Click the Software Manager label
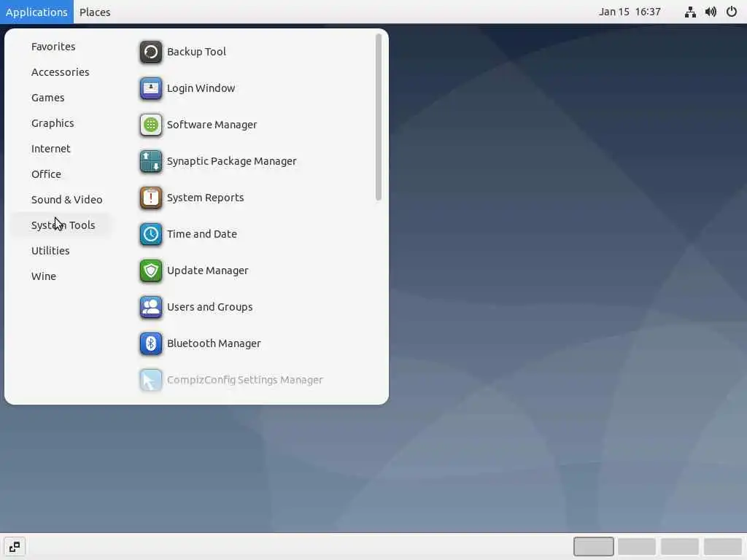 pyautogui.click(x=212, y=125)
